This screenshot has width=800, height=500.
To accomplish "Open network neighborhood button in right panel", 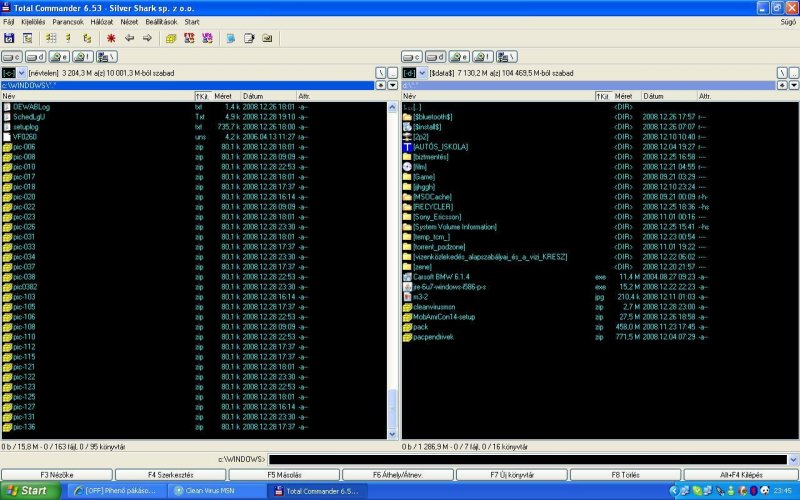I will click(507, 57).
